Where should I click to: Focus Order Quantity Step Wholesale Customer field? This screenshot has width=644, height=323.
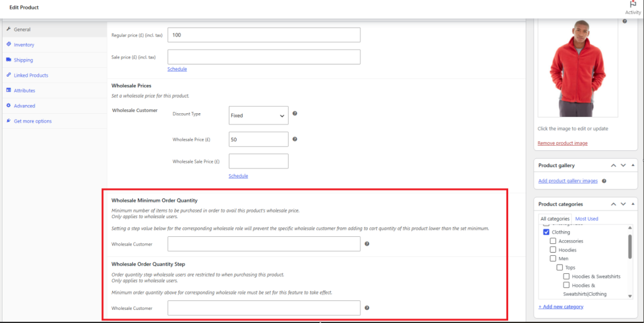264,308
